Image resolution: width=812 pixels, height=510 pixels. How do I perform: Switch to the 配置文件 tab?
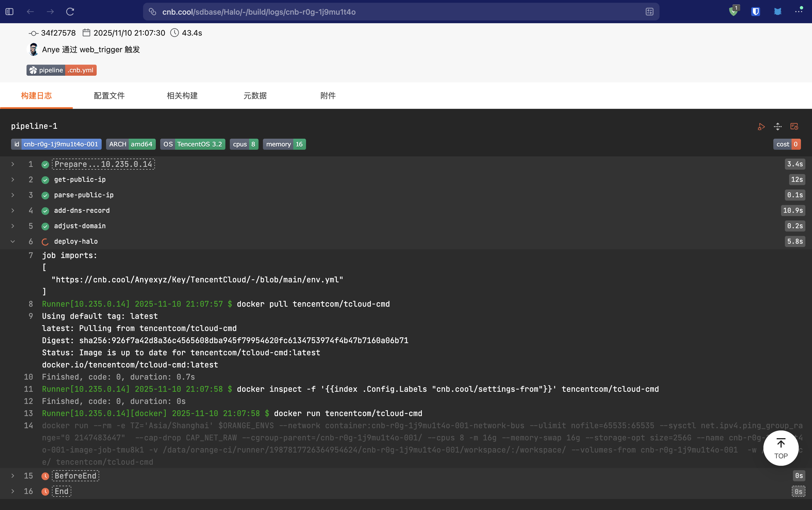tap(109, 96)
